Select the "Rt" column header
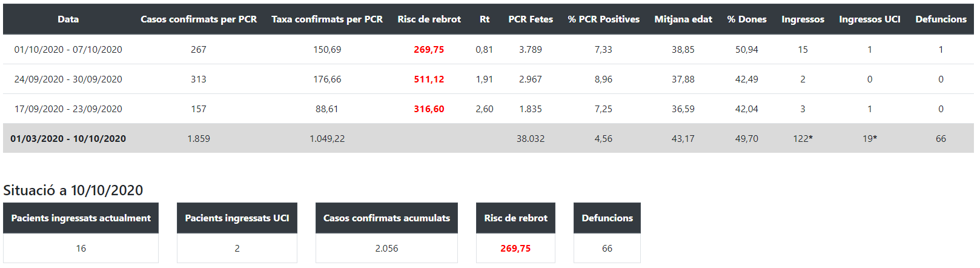Screen dimensions: 980x268 pos(485,19)
